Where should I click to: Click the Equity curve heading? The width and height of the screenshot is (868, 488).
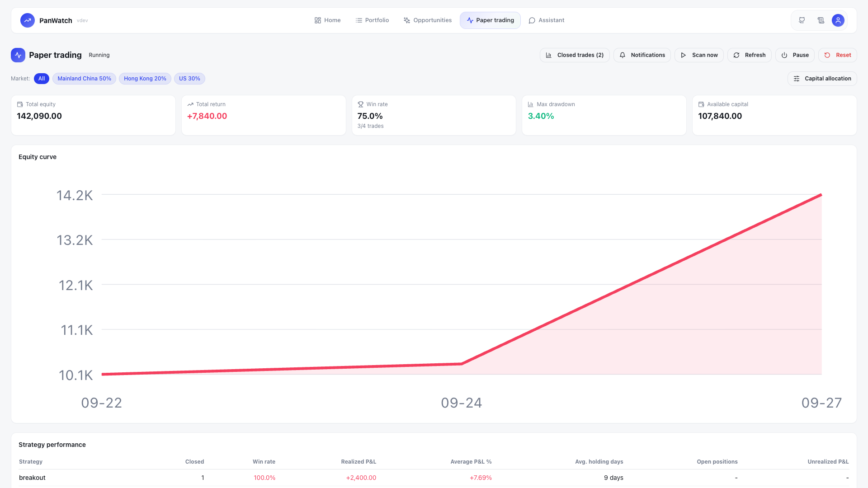click(x=38, y=157)
